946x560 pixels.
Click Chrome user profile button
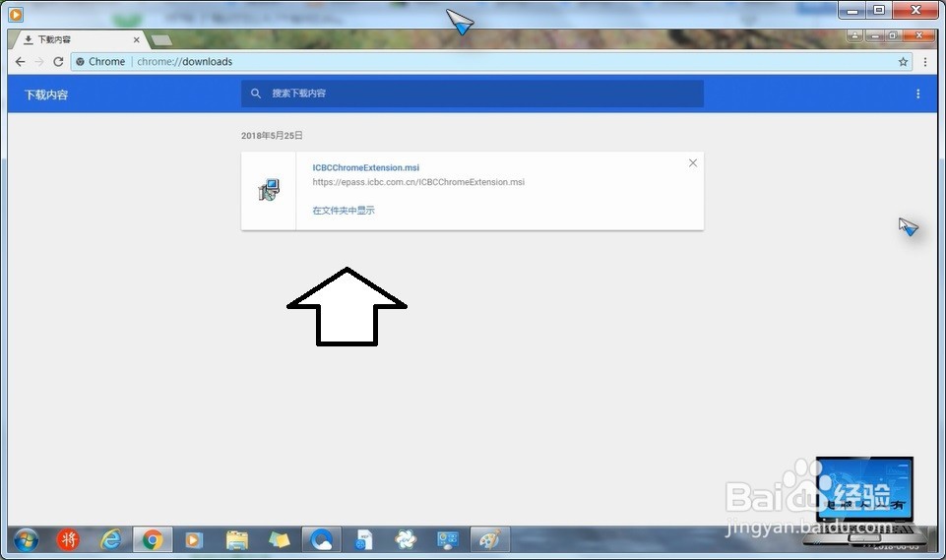point(854,35)
